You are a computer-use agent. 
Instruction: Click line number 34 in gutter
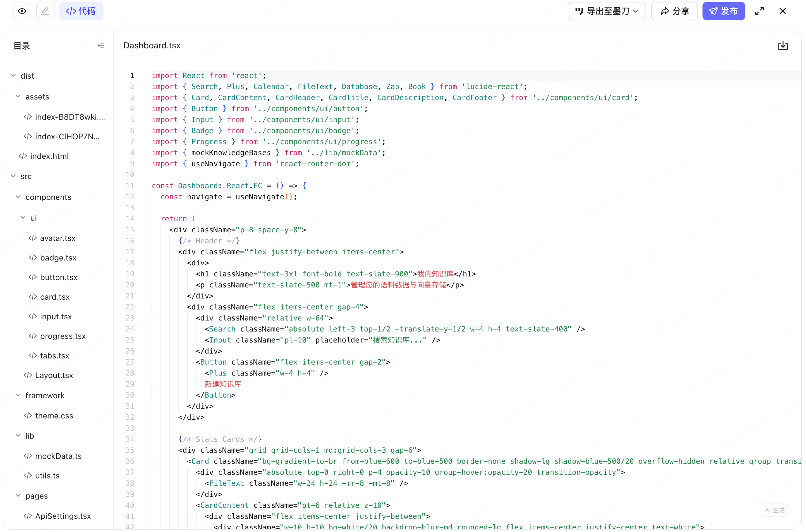(130, 439)
